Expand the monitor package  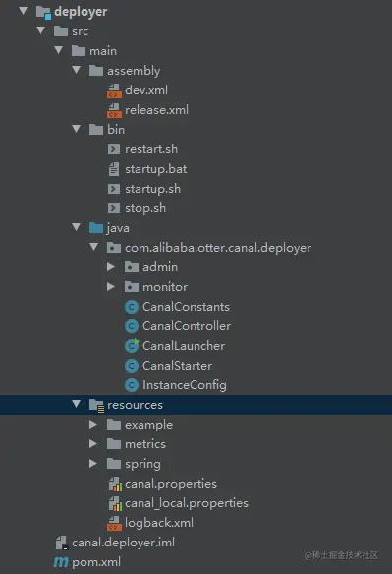click(x=111, y=287)
